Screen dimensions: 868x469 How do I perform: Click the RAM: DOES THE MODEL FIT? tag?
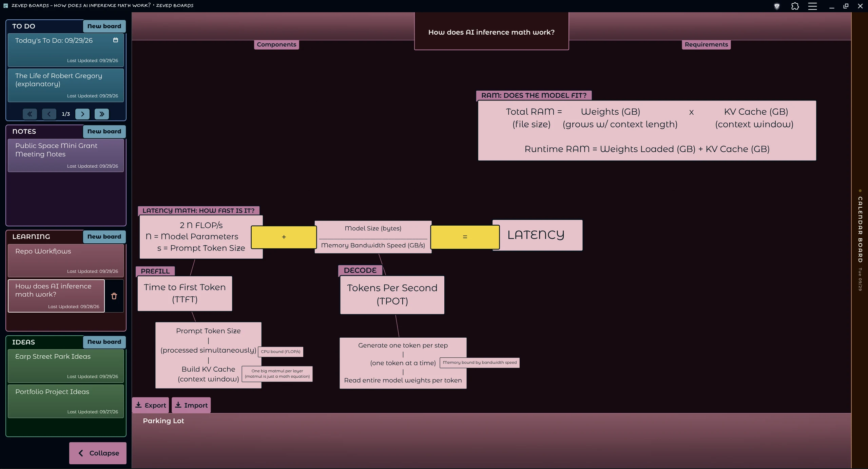(534, 95)
